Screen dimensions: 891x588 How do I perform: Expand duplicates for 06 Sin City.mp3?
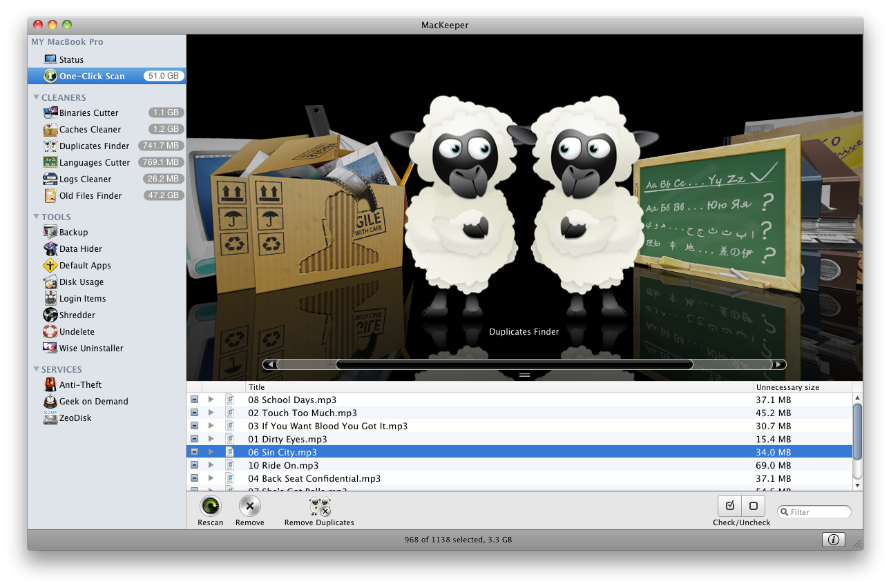[x=211, y=452]
